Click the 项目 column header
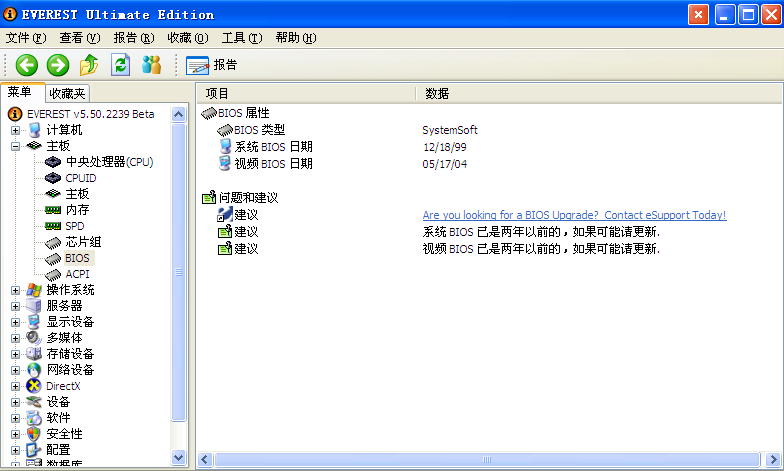Image resolution: width=784 pixels, height=471 pixels. point(306,94)
